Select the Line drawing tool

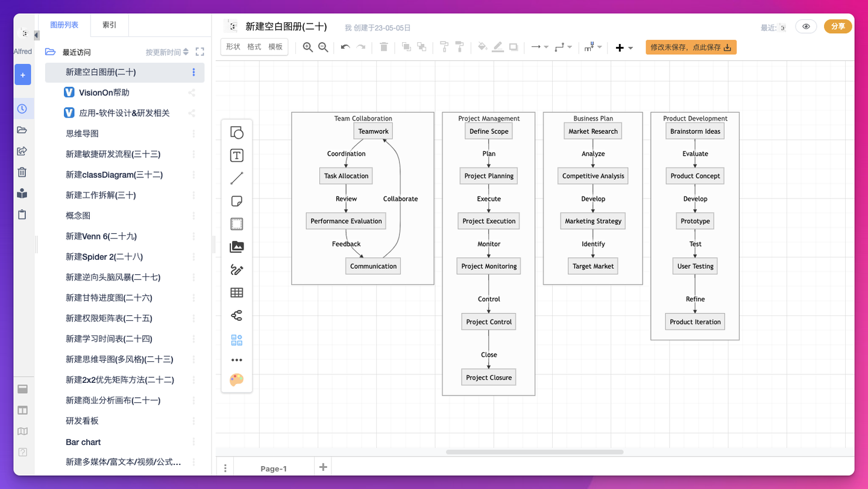click(237, 177)
